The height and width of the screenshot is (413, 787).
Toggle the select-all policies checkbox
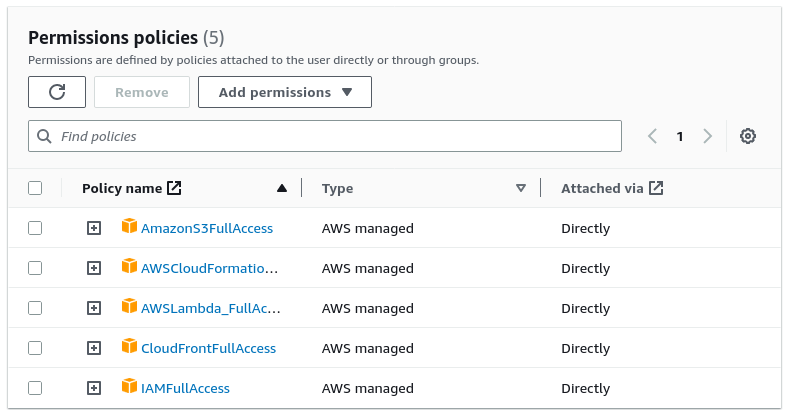coord(35,188)
